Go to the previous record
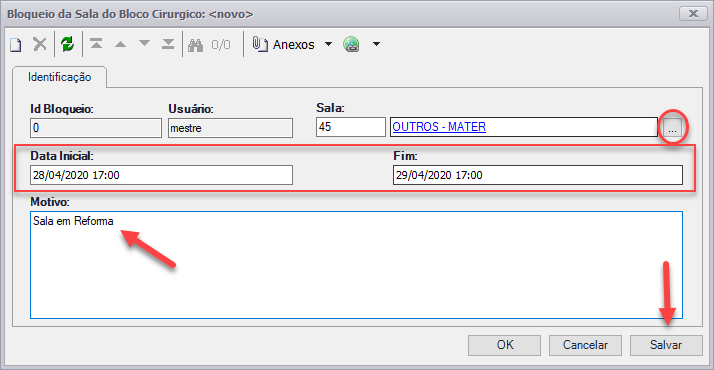 coord(120,44)
